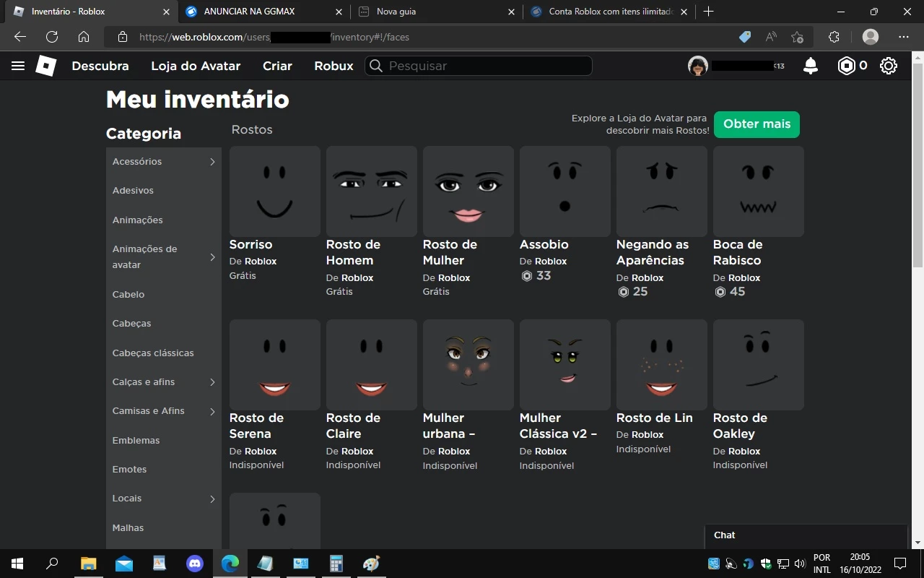
Task: Open the browser extensions puzzle icon
Action: (834, 37)
